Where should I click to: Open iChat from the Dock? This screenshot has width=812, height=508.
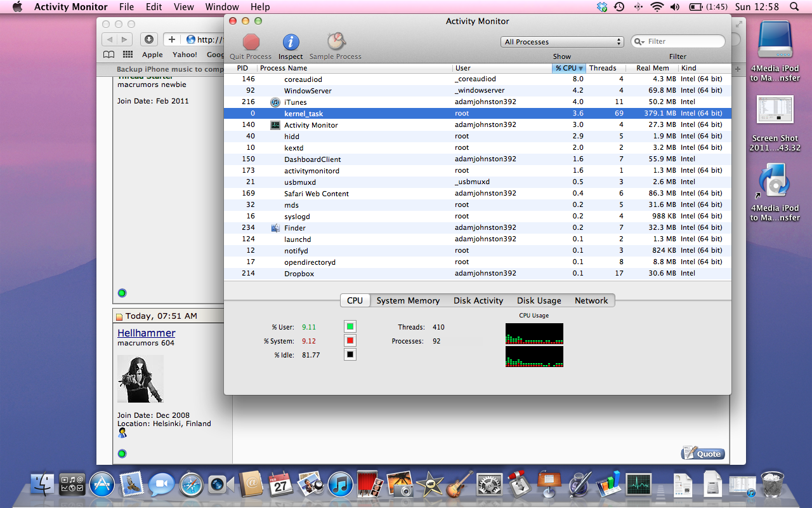[161, 485]
